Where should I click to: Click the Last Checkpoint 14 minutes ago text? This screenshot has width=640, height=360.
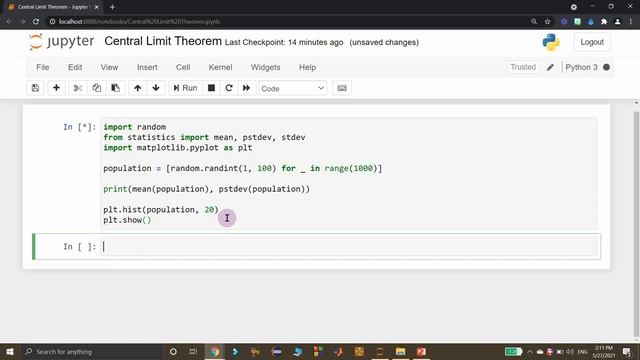tap(284, 42)
